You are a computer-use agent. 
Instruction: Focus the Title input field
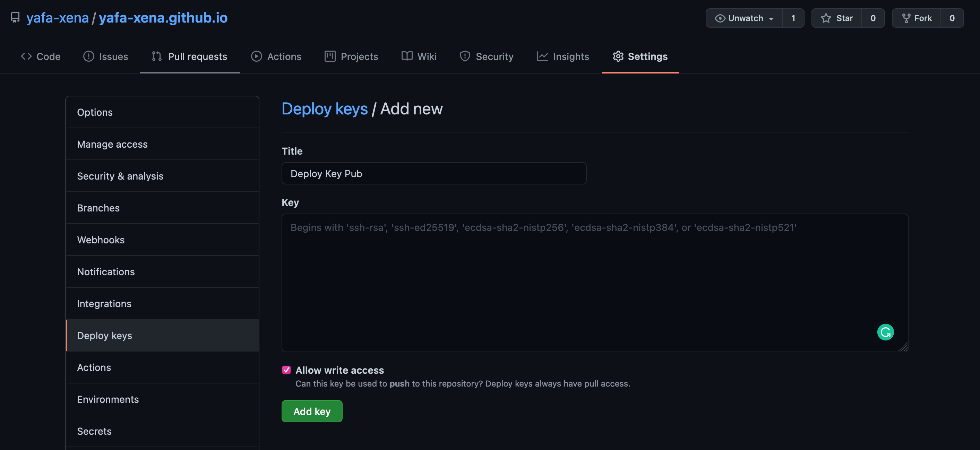[x=434, y=173]
